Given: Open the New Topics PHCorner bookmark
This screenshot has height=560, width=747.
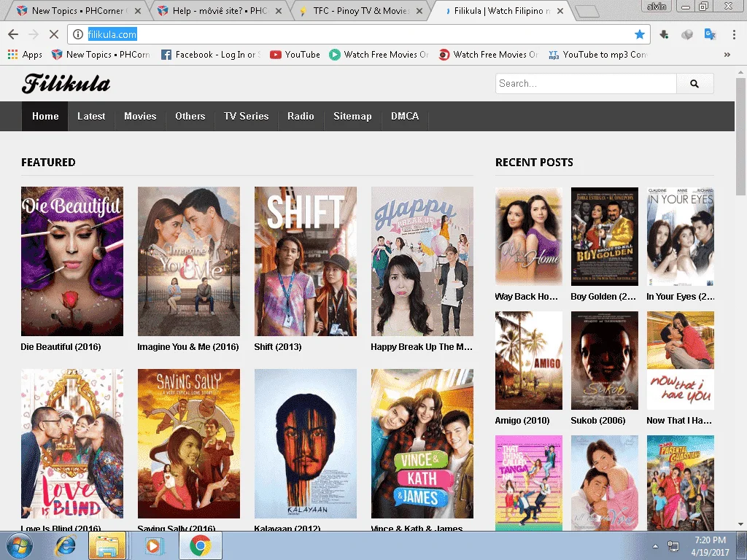Looking at the screenshot, I should point(101,55).
